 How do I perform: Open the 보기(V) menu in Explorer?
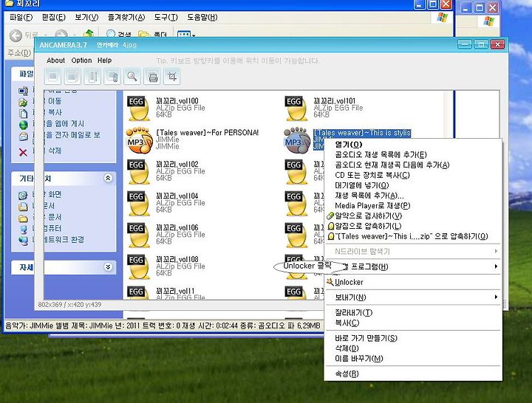[x=86, y=17]
